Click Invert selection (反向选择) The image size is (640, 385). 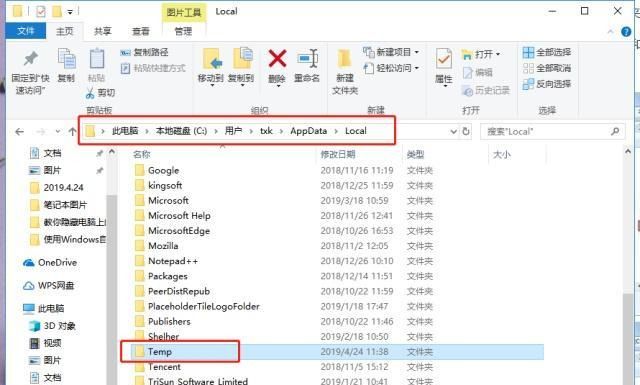click(547, 84)
